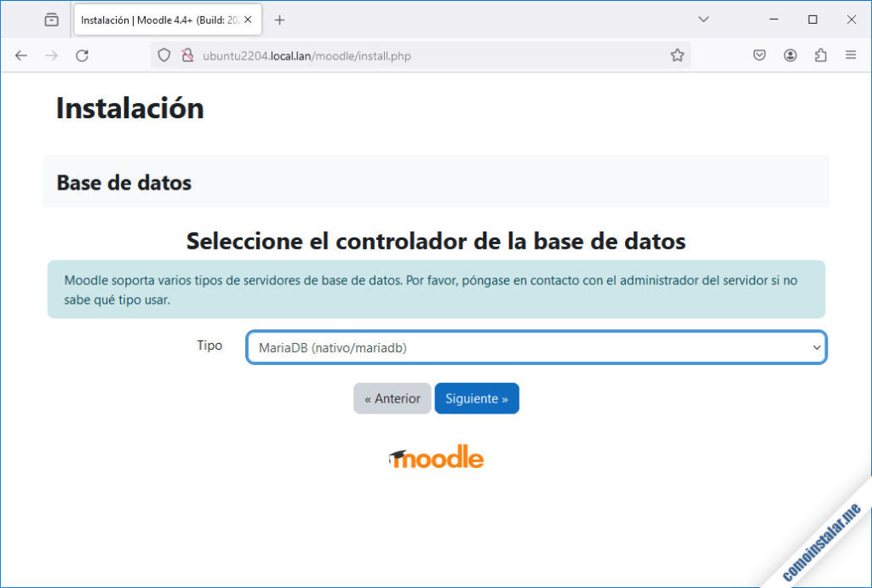872x588 pixels.
Task: Reload the Moodle installation page
Action: point(82,54)
